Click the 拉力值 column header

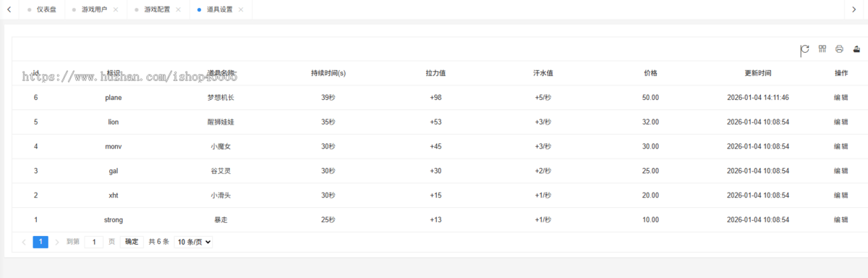tap(435, 73)
